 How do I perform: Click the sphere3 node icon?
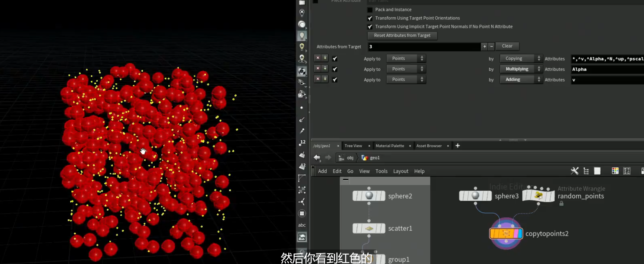[475, 196]
